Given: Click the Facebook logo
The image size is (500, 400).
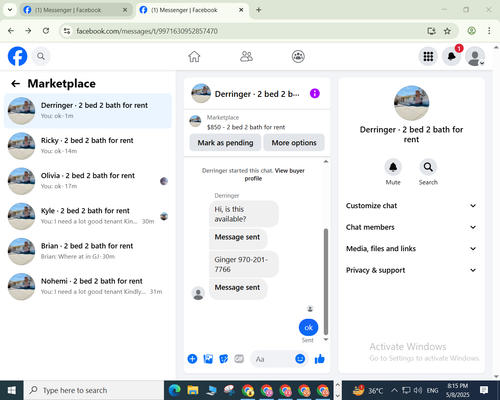Looking at the screenshot, I should click(17, 56).
